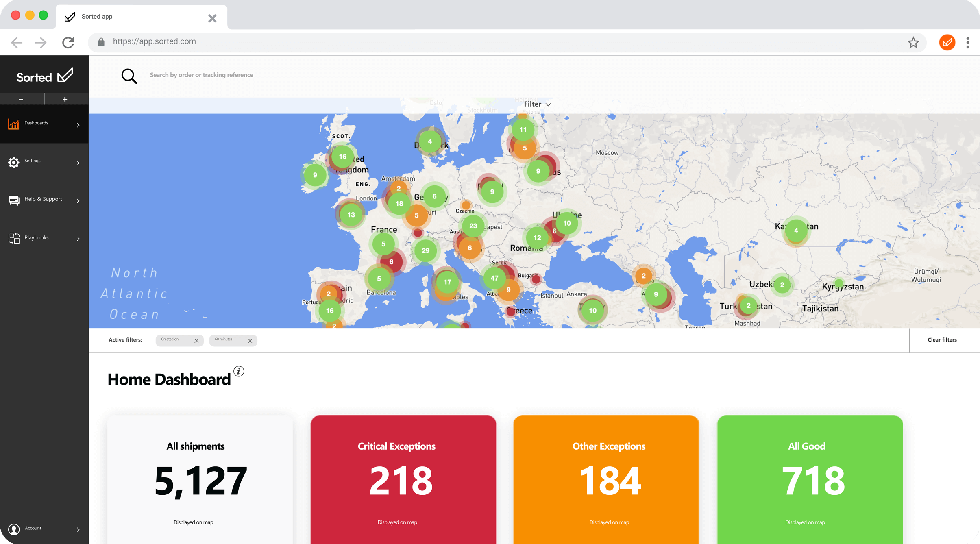The height and width of the screenshot is (544, 980).
Task: Select the All shipments card
Action: tap(200, 480)
